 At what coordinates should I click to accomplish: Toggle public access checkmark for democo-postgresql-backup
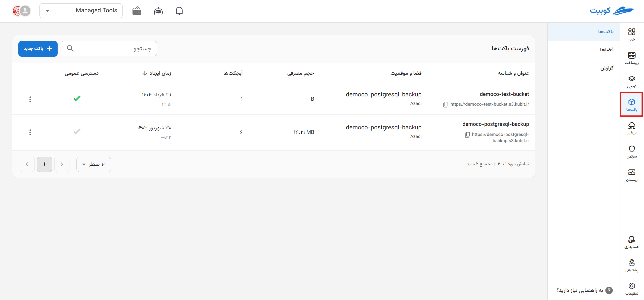77,131
